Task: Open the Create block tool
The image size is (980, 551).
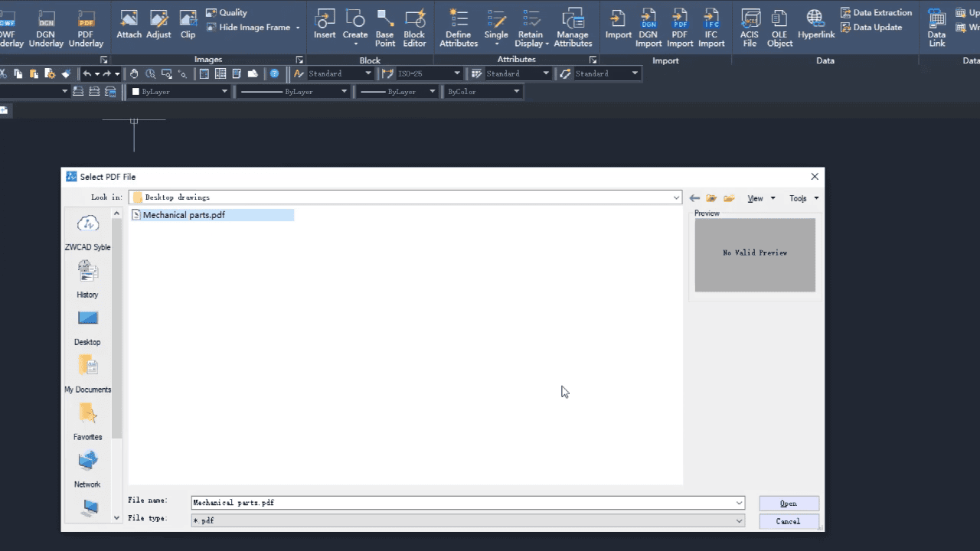Action: coord(355,28)
